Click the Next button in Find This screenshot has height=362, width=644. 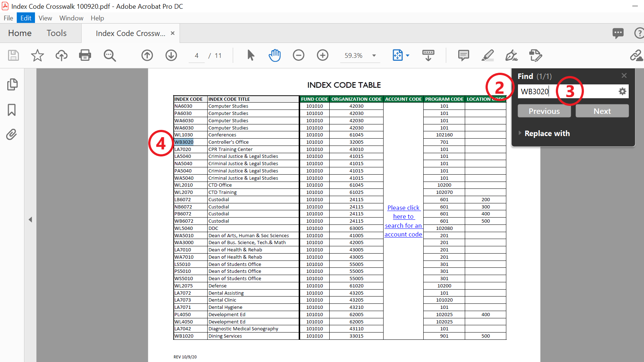(602, 111)
